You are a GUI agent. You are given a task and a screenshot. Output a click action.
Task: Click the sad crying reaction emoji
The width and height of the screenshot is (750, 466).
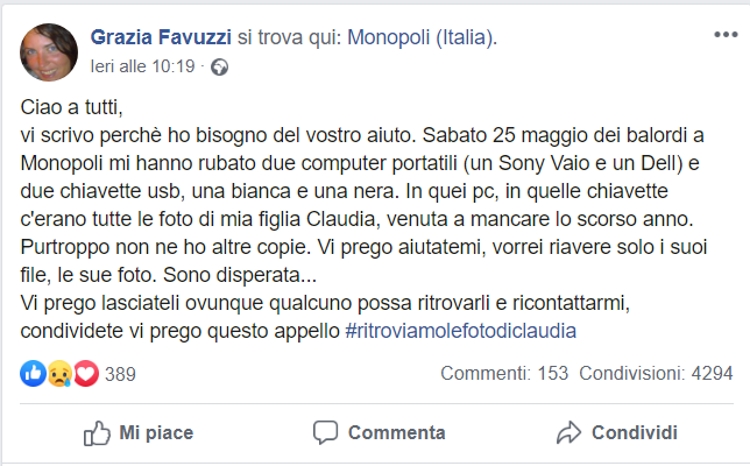[59, 374]
